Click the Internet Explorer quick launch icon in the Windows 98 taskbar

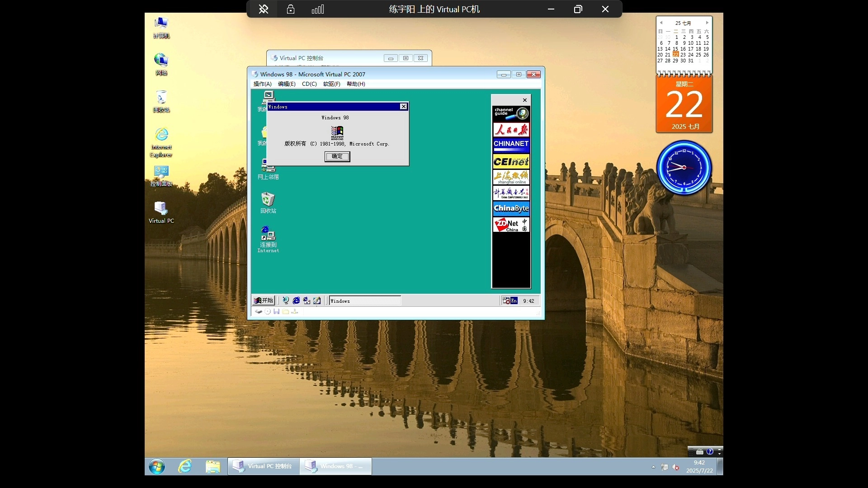296,300
